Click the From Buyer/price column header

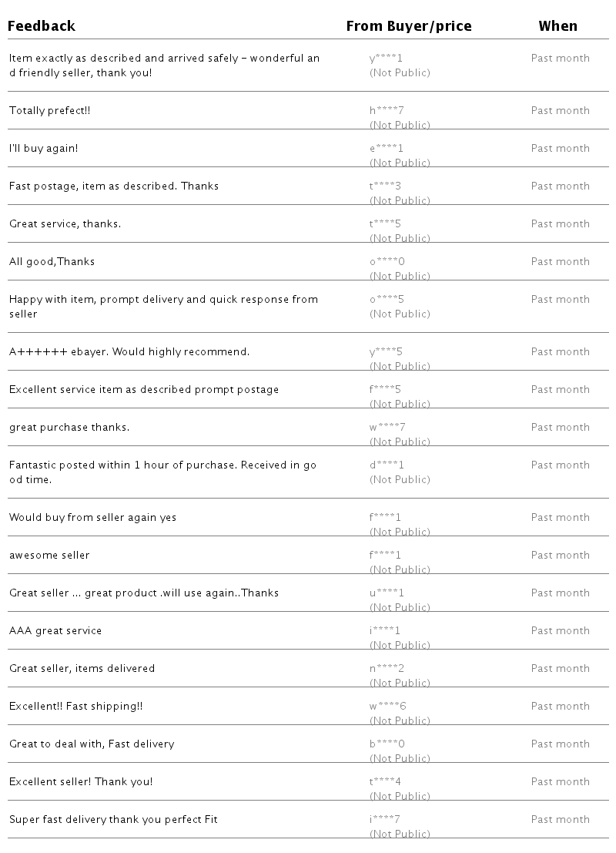tap(408, 26)
